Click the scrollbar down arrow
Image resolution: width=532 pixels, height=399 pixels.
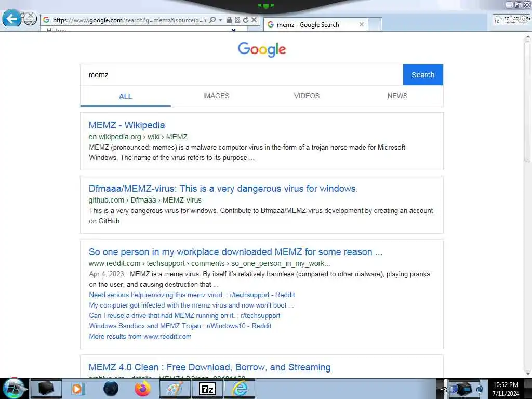point(527,374)
